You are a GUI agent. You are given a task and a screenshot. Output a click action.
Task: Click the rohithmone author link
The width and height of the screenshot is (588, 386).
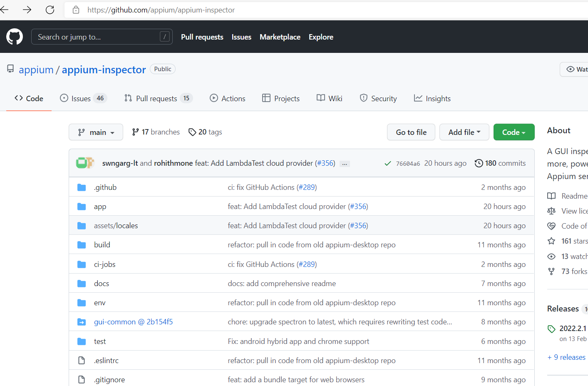click(174, 163)
